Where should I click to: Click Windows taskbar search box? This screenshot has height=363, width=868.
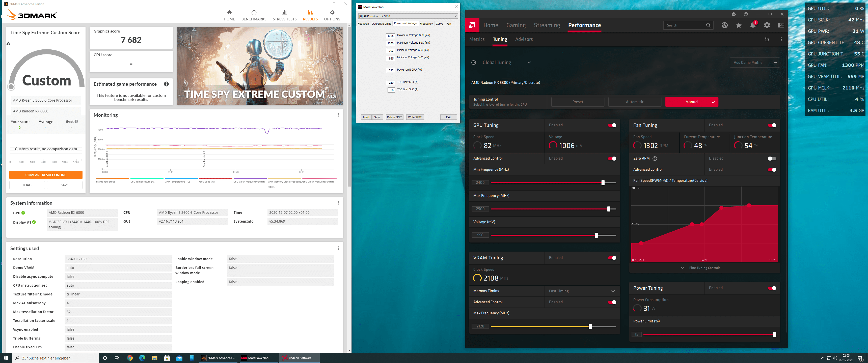pos(56,358)
